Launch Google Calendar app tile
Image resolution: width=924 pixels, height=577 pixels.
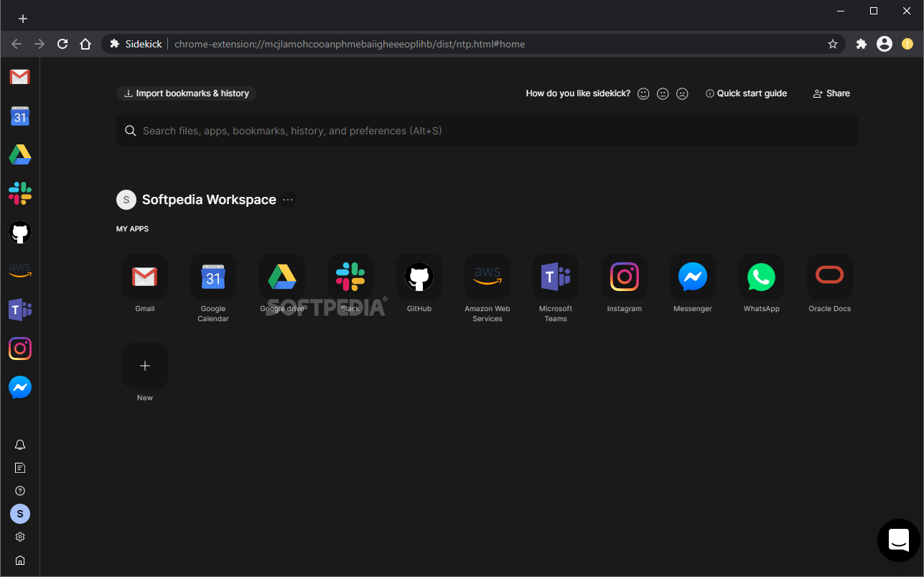click(213, 277)
